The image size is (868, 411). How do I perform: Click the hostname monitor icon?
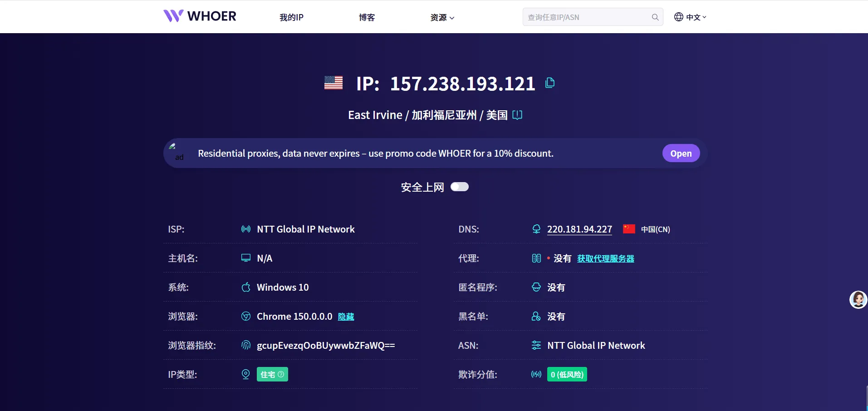point(246,258)
